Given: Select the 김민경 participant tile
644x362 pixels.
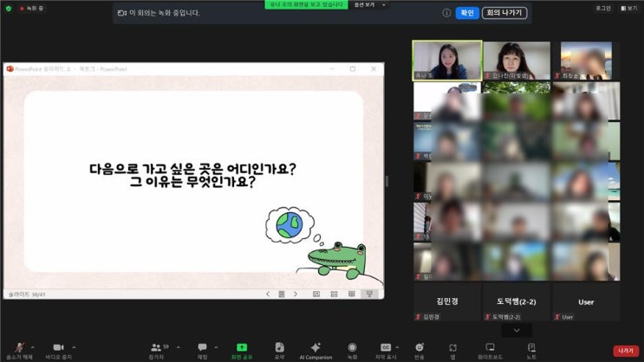Looking at the screenshot, I should click(447, 301).
